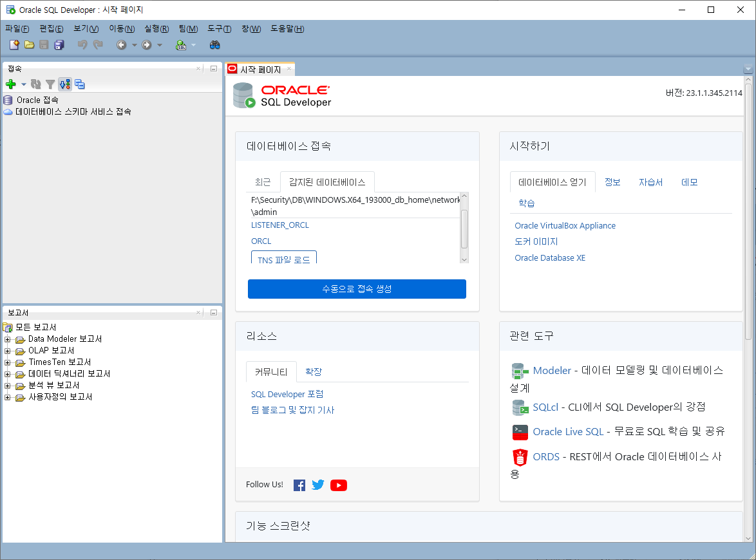Open the YouTube icon under Follow Us

(x=339, y=485)
